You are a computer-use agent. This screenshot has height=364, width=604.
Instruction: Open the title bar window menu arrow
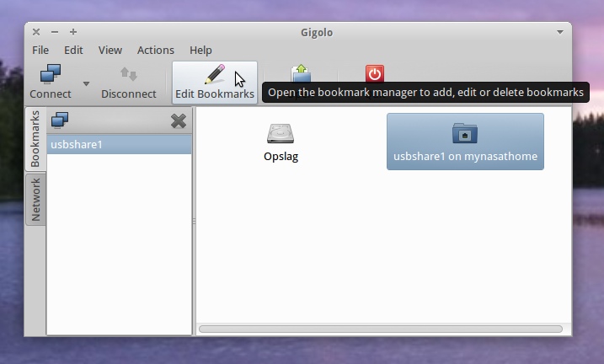(560, 32)
